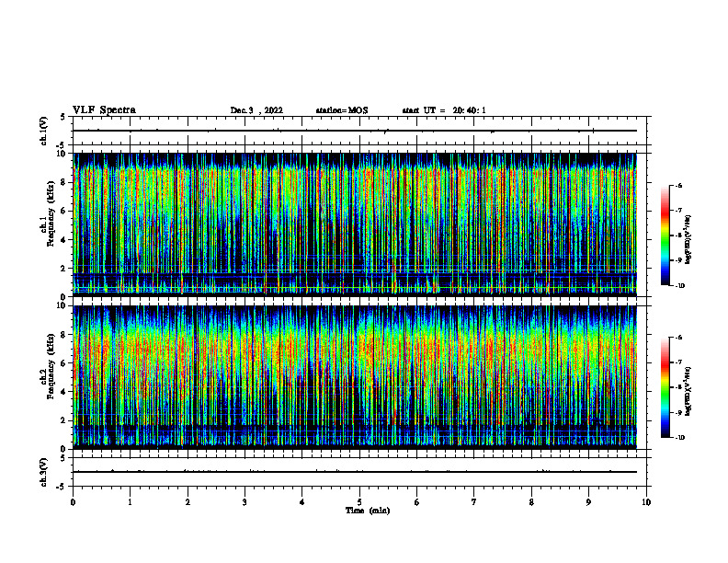Image resolution: width=728 pixels, height=563 pixels.
Task: Click inside the ch.2 frequency spectrogram panel
Action: (355, 377)
